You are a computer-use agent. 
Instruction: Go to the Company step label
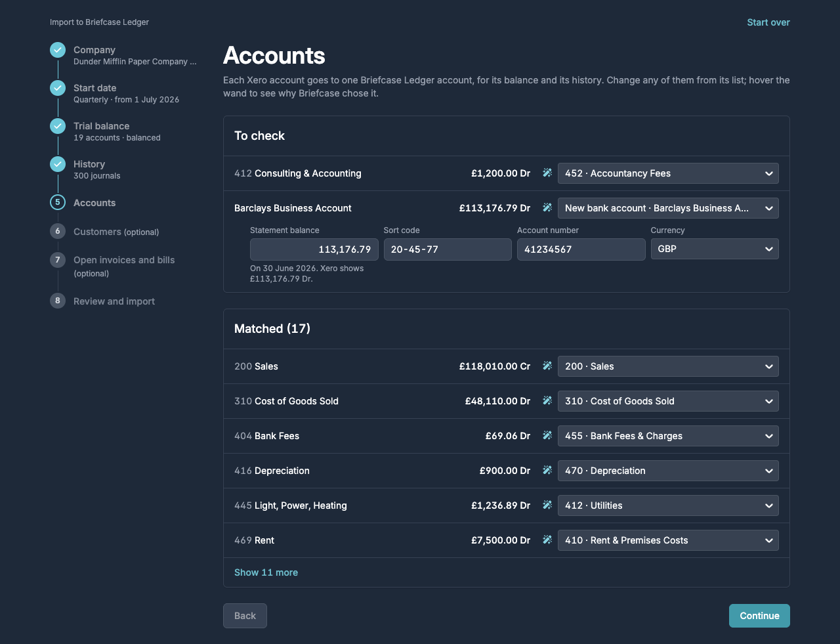pyautogui.click(x=94, y=50)
